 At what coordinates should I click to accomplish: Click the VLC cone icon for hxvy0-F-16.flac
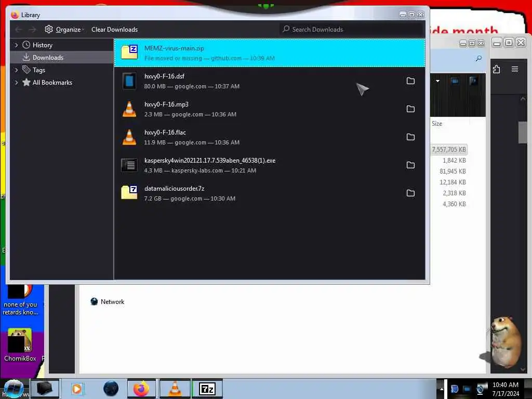129,137
